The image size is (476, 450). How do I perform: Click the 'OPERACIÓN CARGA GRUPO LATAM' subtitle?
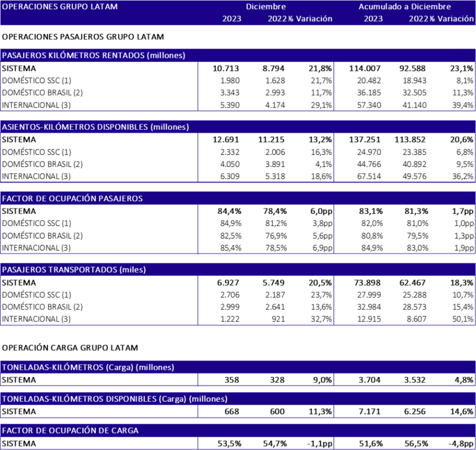70,348
